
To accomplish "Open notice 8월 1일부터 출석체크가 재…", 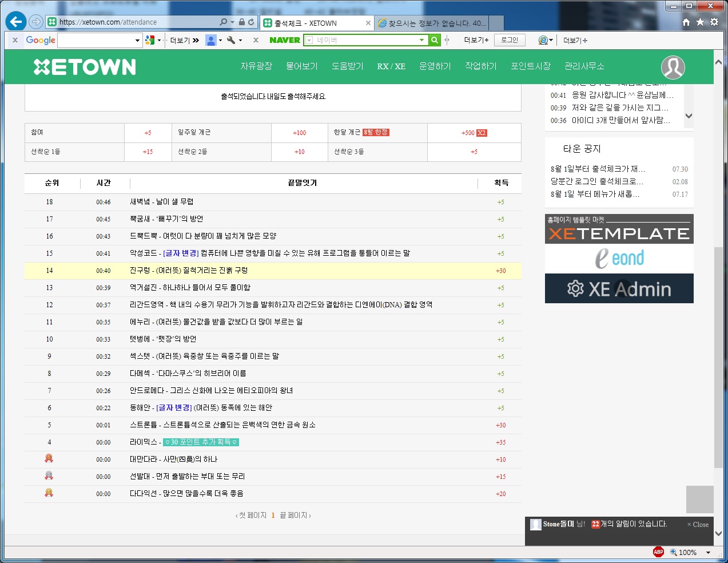I will tap(598, 169).
